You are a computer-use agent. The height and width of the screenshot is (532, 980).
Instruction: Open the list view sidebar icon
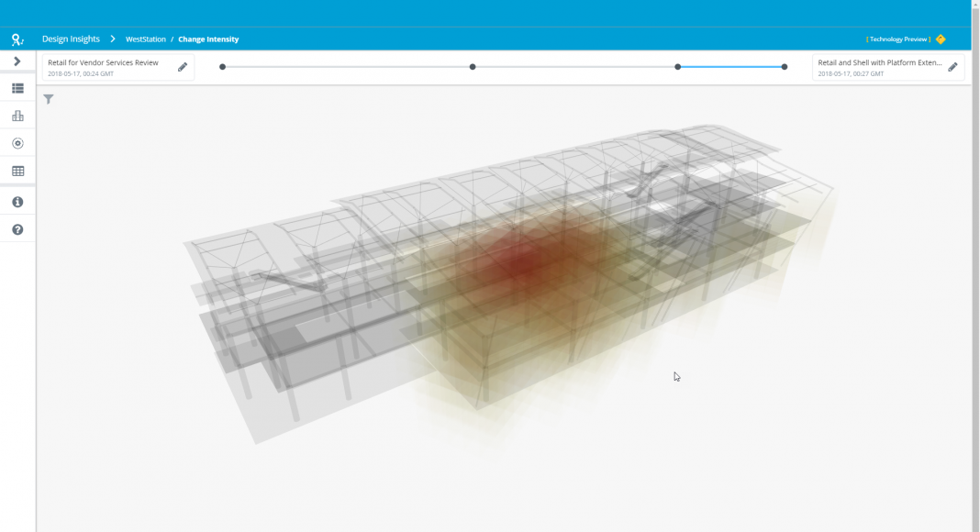[17, 89]
